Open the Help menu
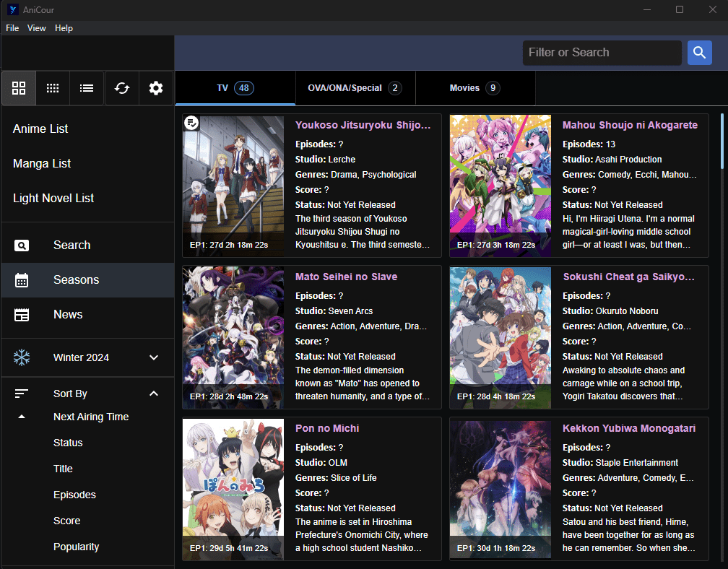 pos(64,28)
